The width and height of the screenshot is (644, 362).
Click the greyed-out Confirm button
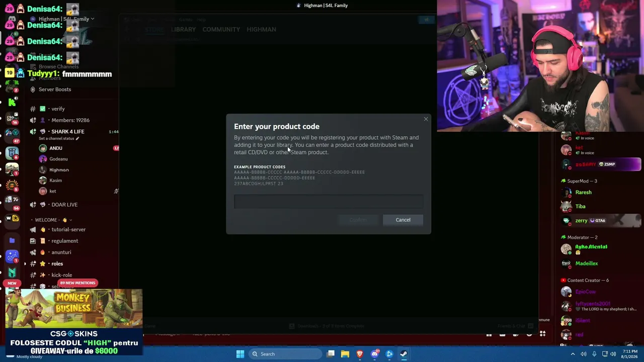358,220
